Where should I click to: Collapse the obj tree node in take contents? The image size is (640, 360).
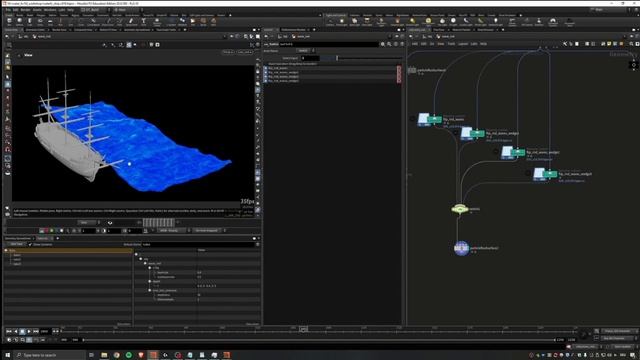(141, 259)
